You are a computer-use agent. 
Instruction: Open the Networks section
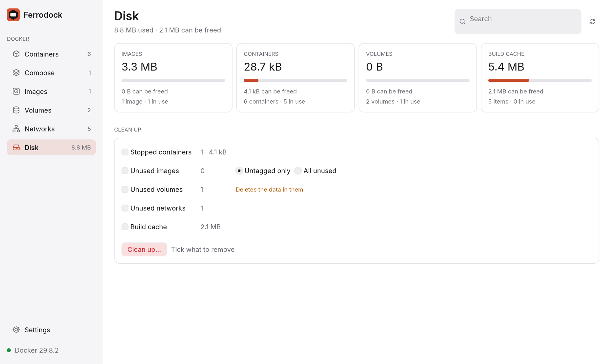point(51,129)
